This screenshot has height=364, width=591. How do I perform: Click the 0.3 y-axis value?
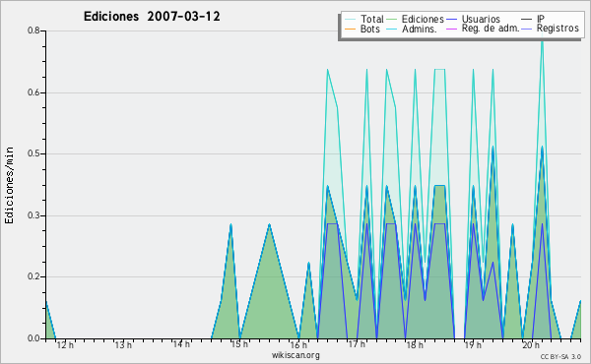tap(33, 215)
